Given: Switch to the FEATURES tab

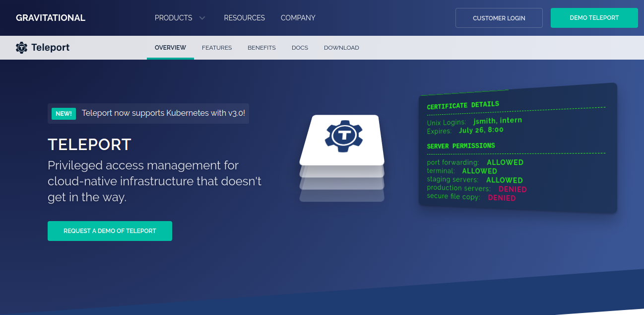Looking at the screenshot, I should (217, 48).
